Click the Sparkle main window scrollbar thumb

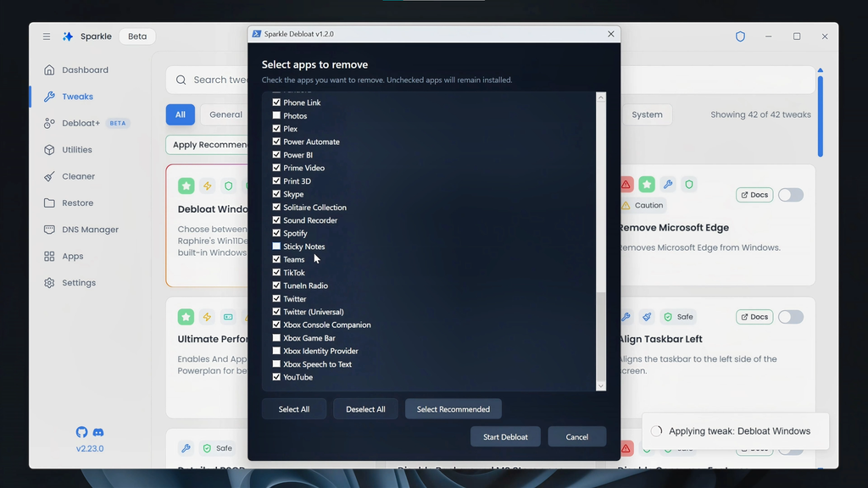(821, 116)
